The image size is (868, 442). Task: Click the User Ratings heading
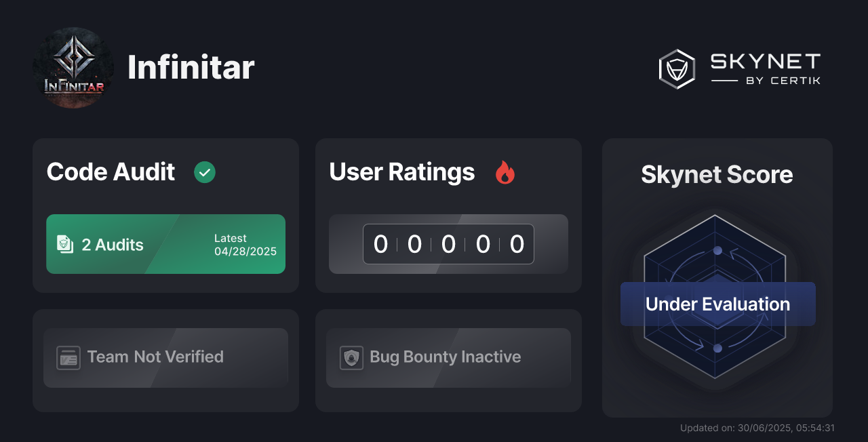tap(401, 172)
